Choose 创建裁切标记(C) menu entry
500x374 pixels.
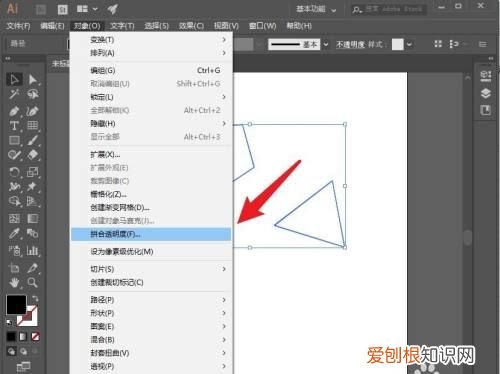(151, 283)
